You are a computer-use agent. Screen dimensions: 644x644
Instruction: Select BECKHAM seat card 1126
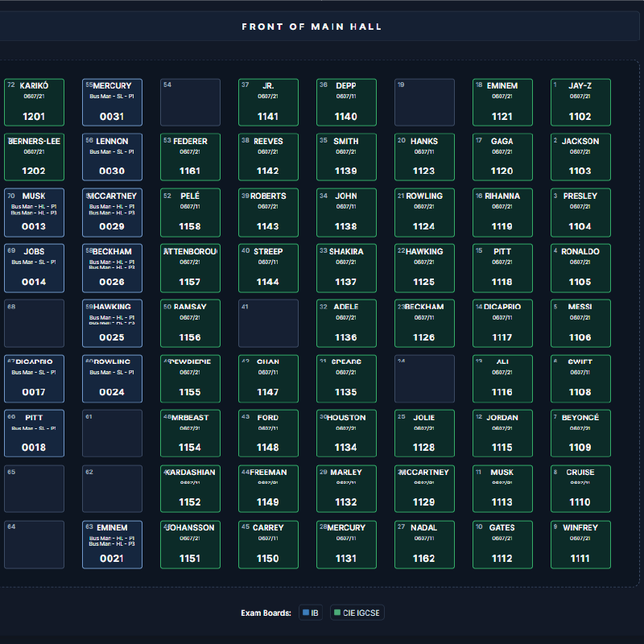424,324
